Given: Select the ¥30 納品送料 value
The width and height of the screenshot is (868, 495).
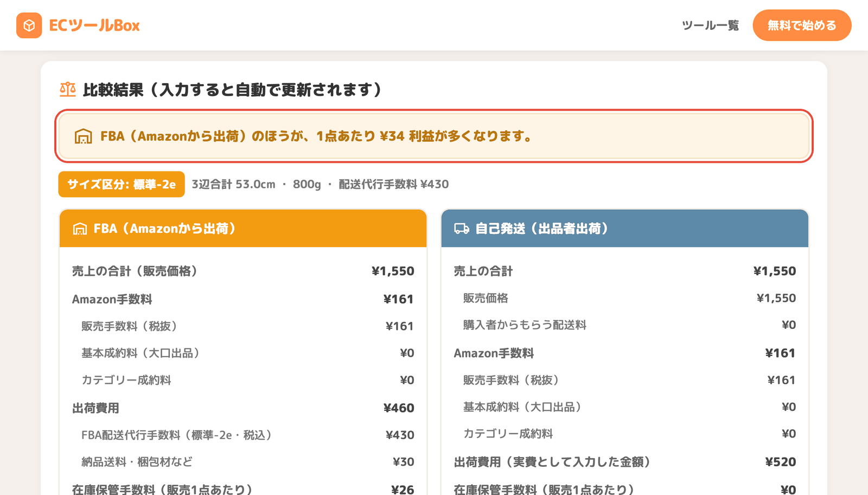Looking at the screenshot, I should tap(404, 462).
